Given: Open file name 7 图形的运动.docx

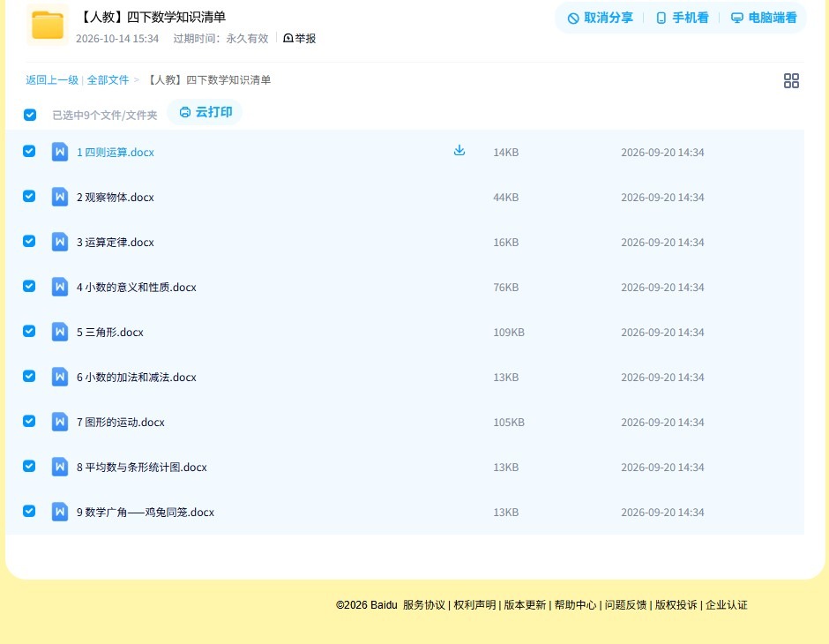Looking at the screenshot, I should tap(121, 422).
